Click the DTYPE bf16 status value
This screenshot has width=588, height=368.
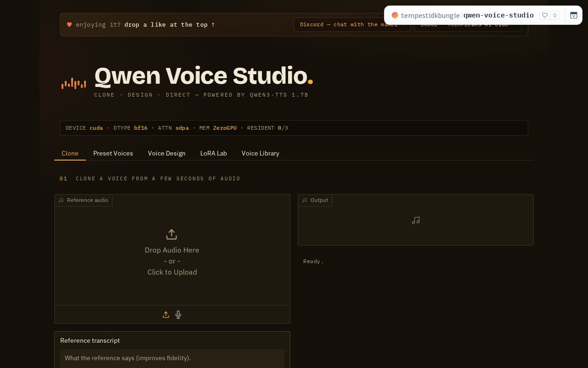coord(141,128)
